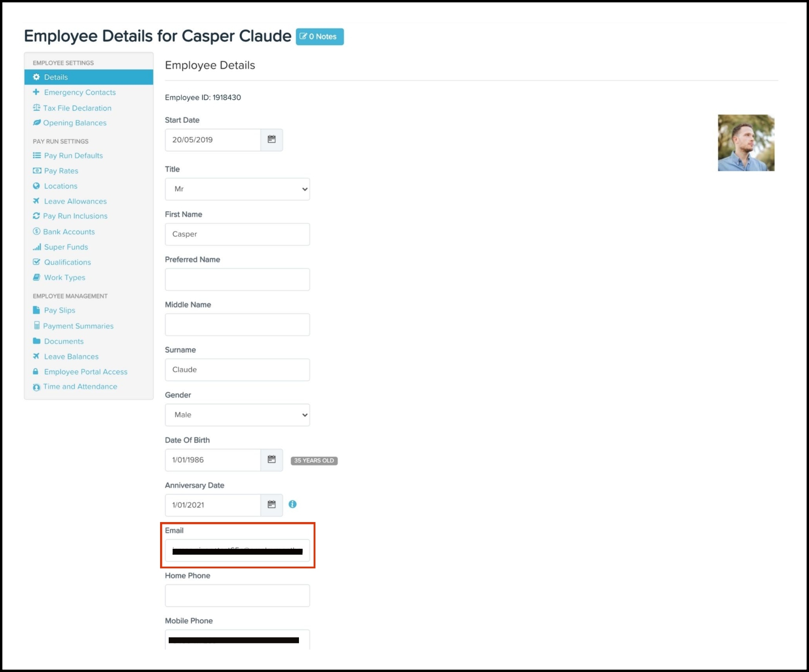The image size is (809, 672).
Task: Open Leave Allowances page
Action: [75, 201]
